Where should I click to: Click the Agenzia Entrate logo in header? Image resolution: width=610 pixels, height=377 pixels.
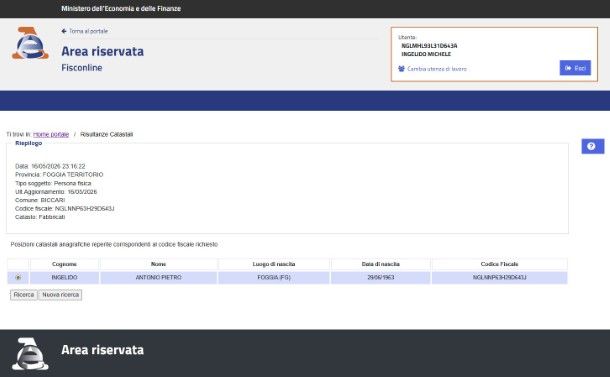click(30, 43)
